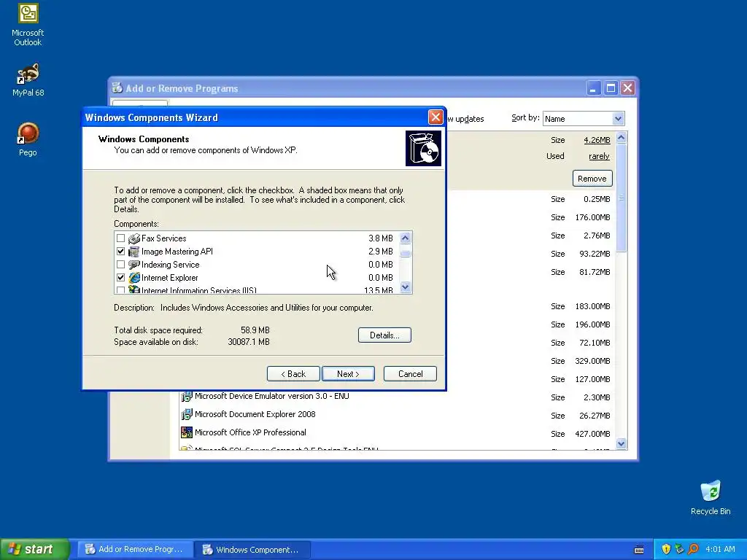Click the Internet Explorer component icon

point(134,278)
